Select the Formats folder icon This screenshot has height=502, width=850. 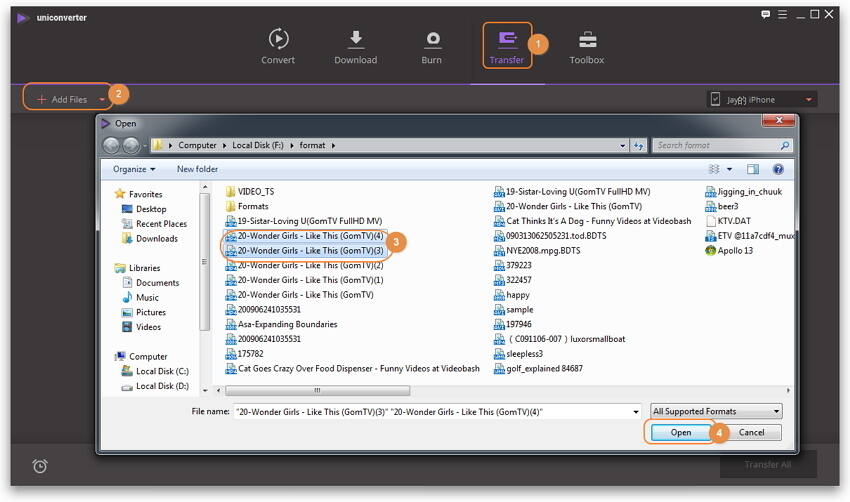pyautogui.click(x=230, y=206)
